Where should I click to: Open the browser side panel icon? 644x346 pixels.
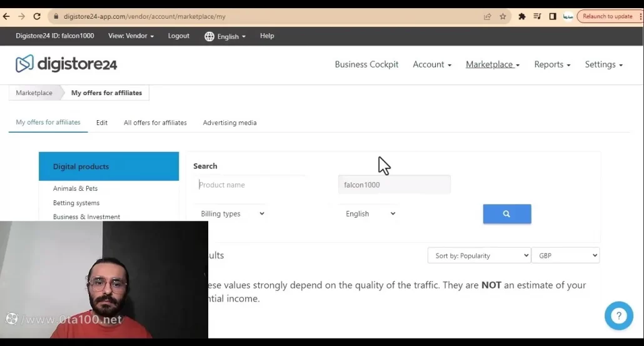click(553, 17)
